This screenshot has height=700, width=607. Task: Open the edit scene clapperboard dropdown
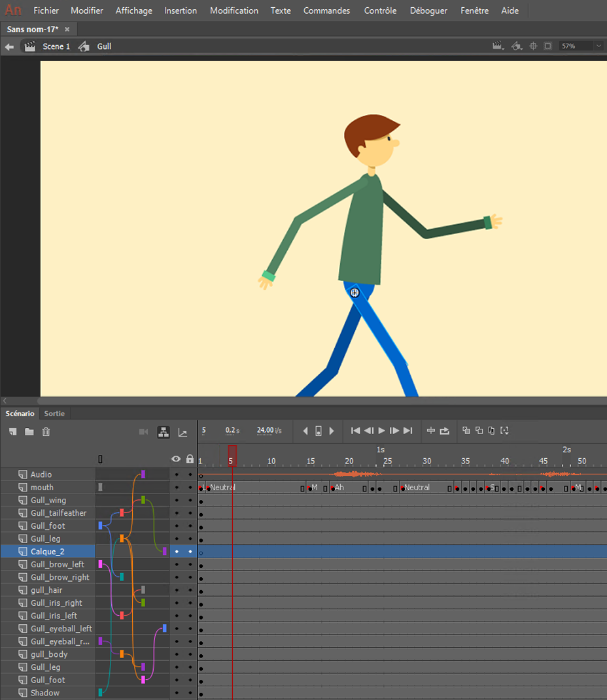[x=498, y=46]
